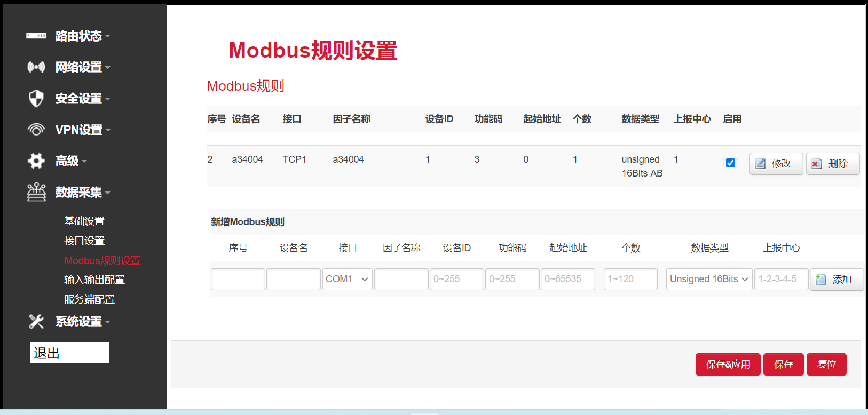Click the red delete icon for rule a34004
The height and width of the screenshot is (415, 868).
817,164
